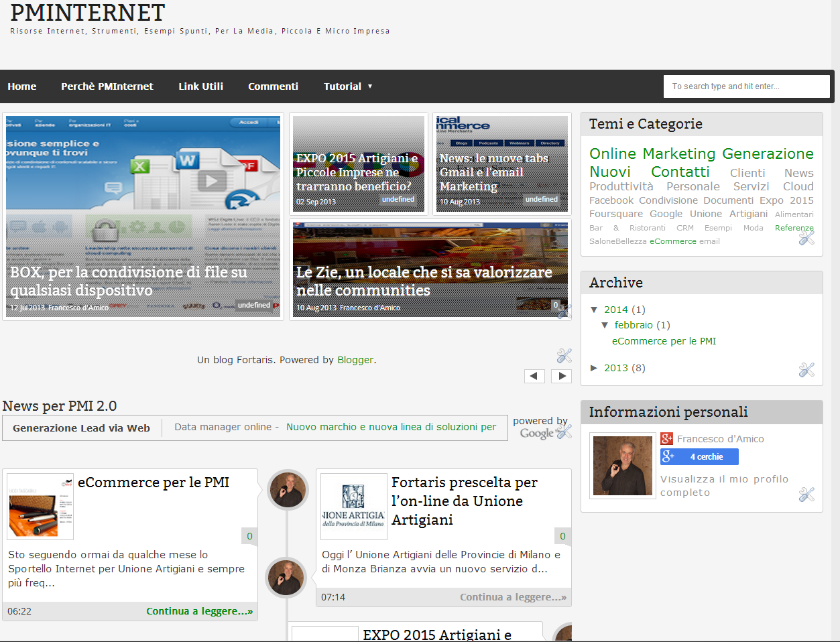Click the Unione Artigiani logo thumbnail
Screen dimensions: 840x642
click(353, 507)
